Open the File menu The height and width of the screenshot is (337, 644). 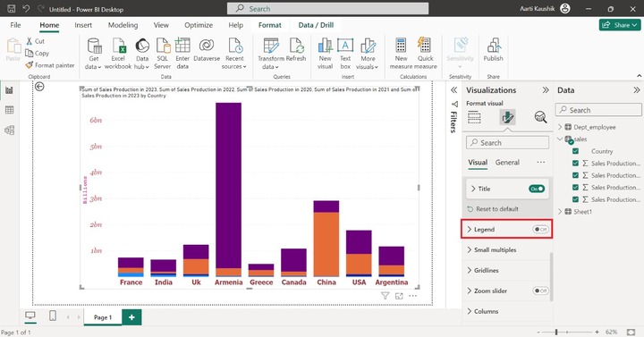(x=15, y=25)
